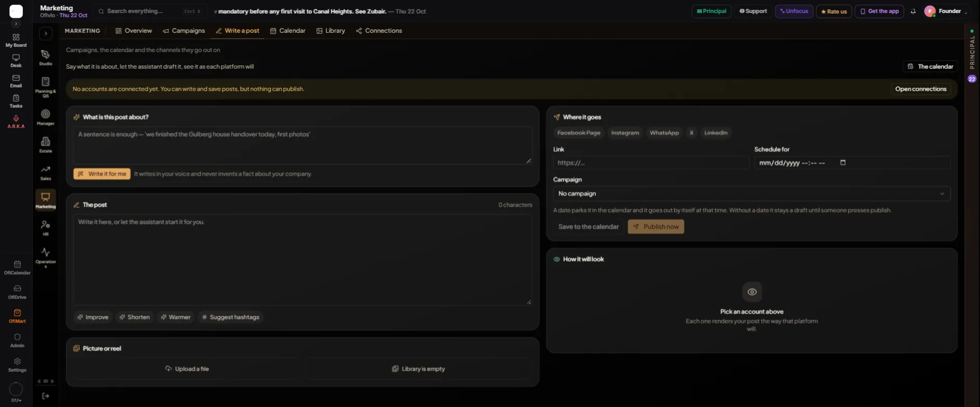Open OfiCalendar from the rail
Image resolution: width=980 pixels, height=407 pixels.
click(x=17, y=268)
